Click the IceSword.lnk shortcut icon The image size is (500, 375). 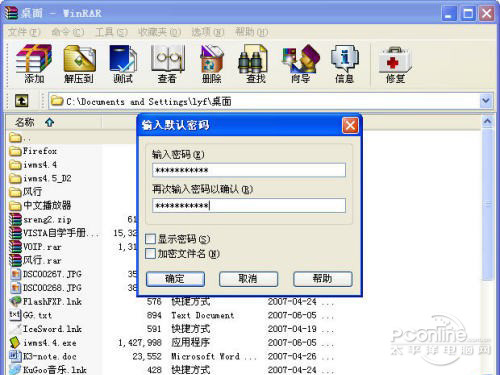[x=15, y=329]
